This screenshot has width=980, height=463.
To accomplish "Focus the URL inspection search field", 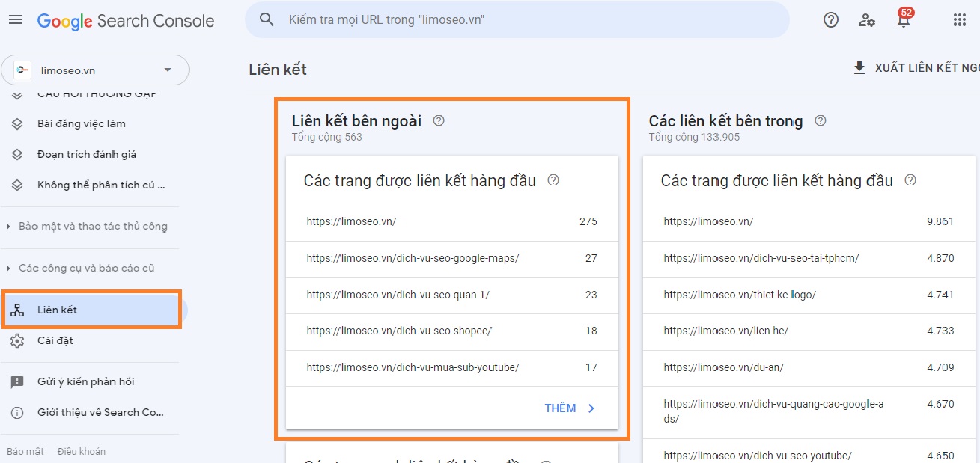I will 517,20.
